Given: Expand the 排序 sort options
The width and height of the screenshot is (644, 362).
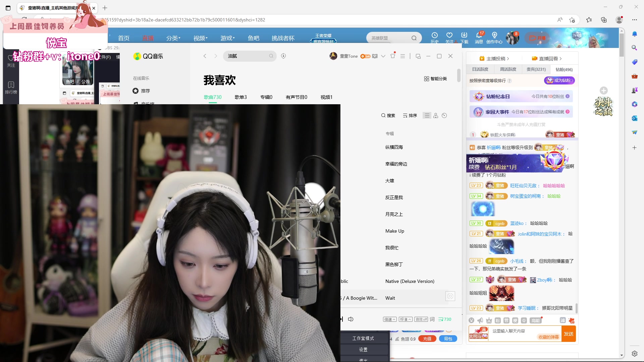Looking at the screenshot, I should [x=410, y=115].
